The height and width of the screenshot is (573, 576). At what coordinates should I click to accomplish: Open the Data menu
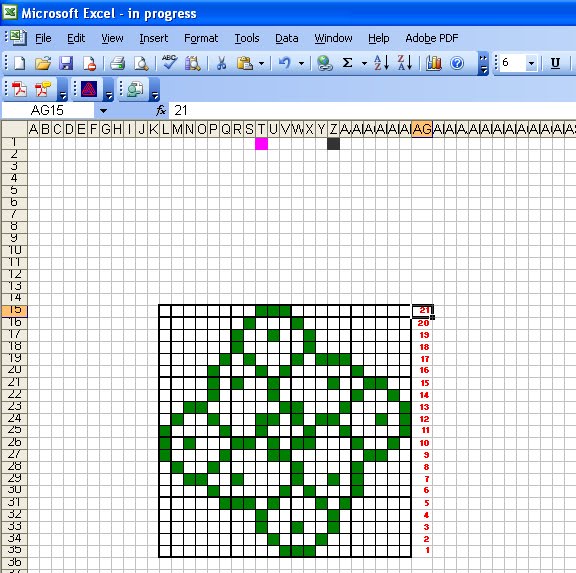point(287,38)
